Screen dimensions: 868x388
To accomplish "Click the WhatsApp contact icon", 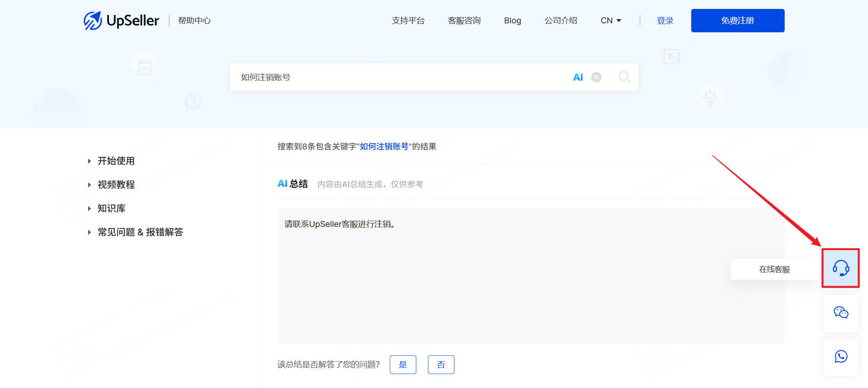I will click(x=841, y=357).
